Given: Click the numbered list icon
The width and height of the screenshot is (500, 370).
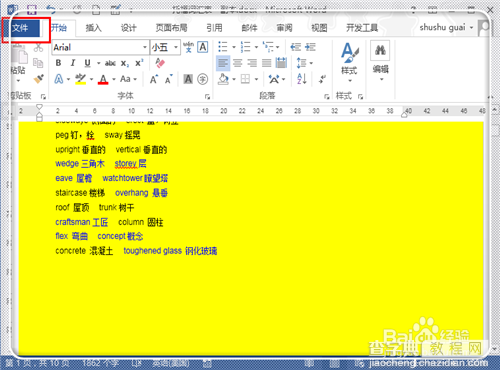Looking at the screenshot, I should [246, 47].
